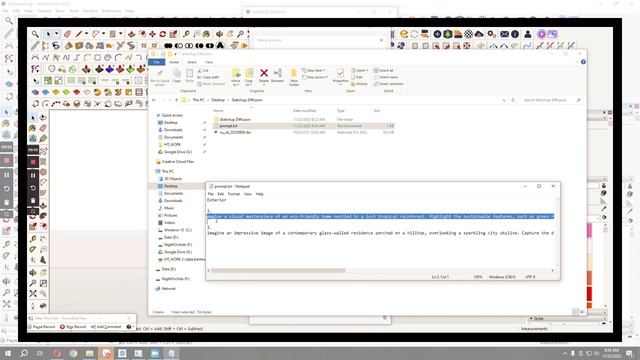Sort by Date modified column header

[x=304, y=111]
